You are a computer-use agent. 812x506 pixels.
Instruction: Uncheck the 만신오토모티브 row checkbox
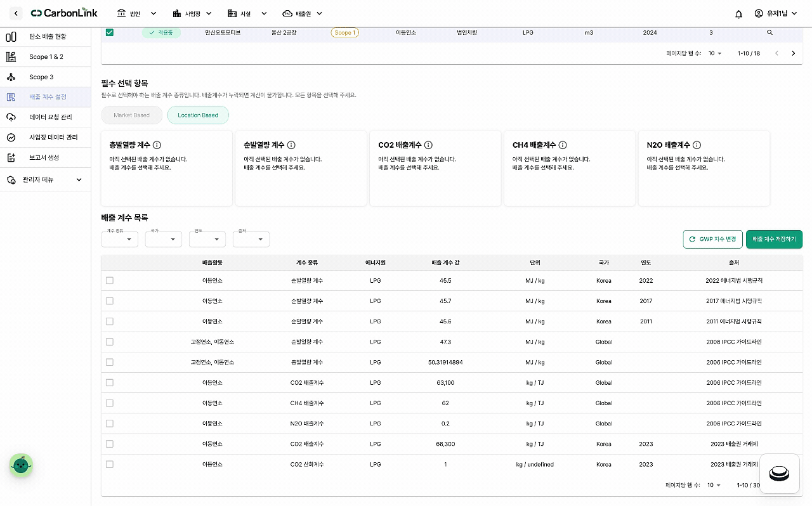[110, 32]
